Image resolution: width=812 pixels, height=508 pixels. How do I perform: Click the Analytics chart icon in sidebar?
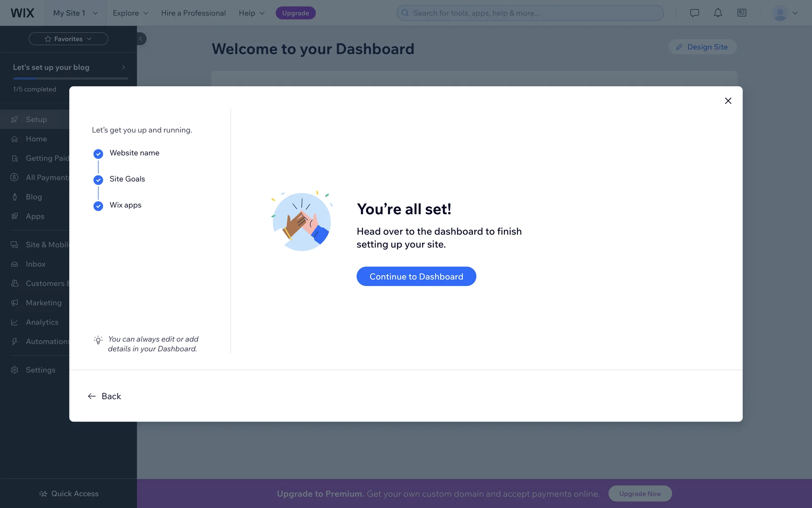[15, 322]
